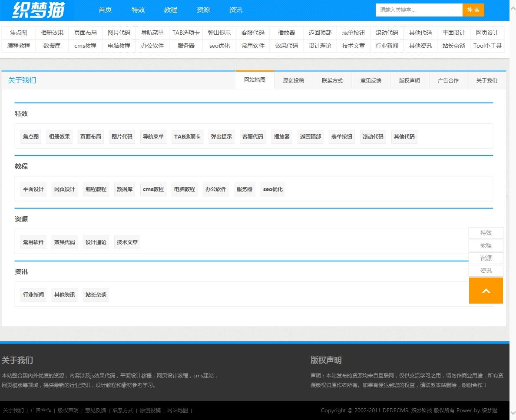The width and height of the screenshot is (516, 420).
Task: Open 行业新闻 tag in the 资讯 section
Action: tap(33, 295)
